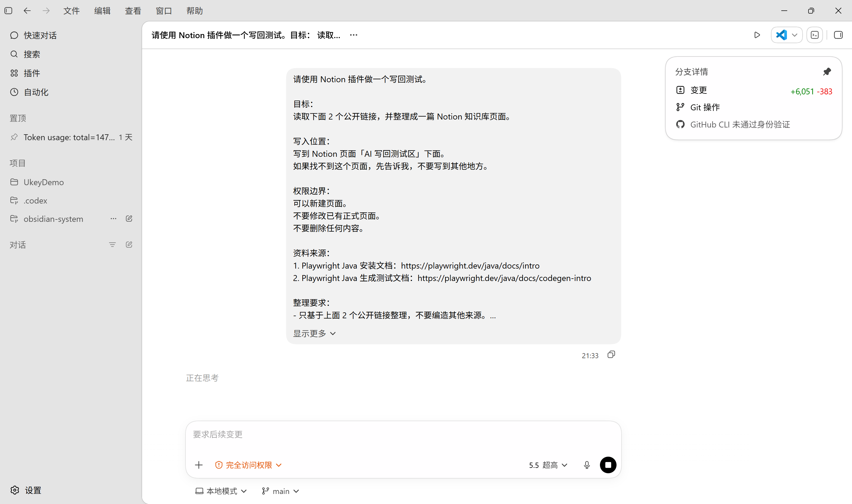The image size is (852, 504).
Task: Expand message with 显示更多
Action: [314, 334]
